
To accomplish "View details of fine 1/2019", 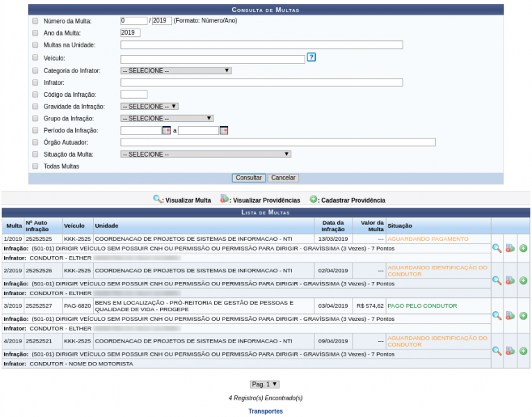I will pos(497,248).
